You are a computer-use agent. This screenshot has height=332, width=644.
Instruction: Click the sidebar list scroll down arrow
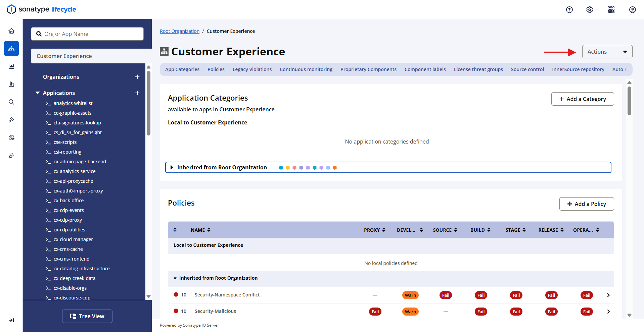148,296
